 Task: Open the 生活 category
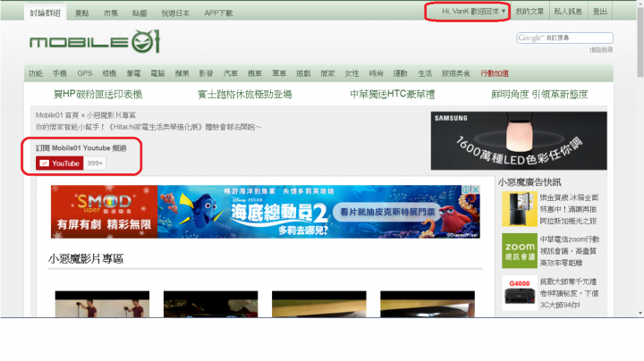425,73
